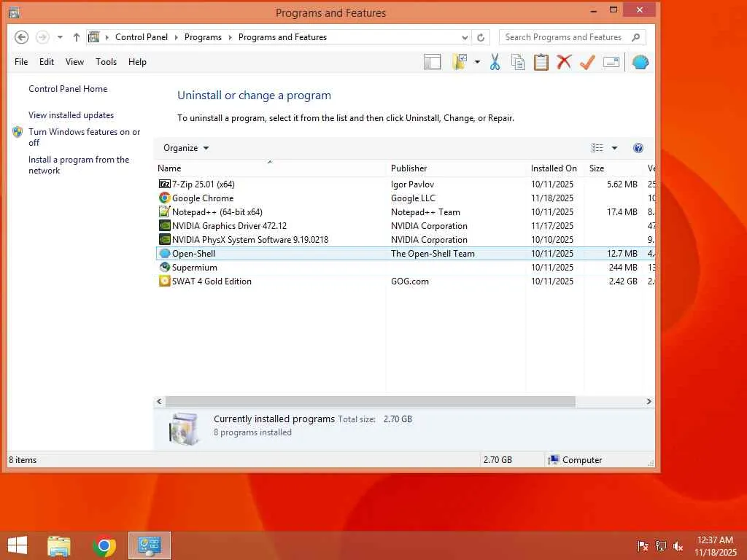Click the change view icon
The image size is (747, 560).
pos(597,148)
